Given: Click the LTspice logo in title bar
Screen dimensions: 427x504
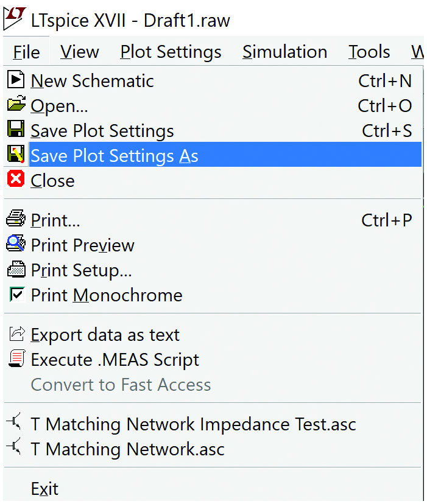Looking at the screenshot, I should (x=14, y=18).
